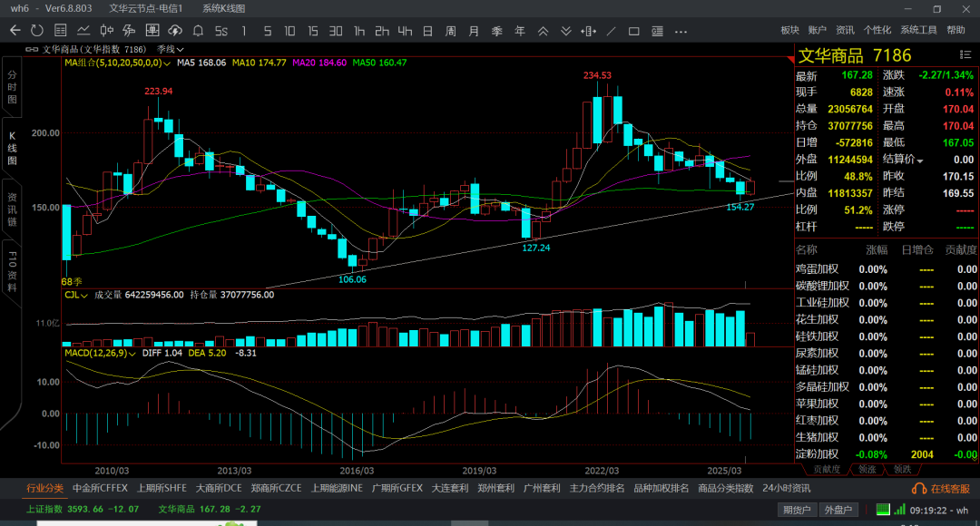The width and height of the screenshot is (980, 526).
Task: Open the price alert bell icon
Action: tap(198, 31)
